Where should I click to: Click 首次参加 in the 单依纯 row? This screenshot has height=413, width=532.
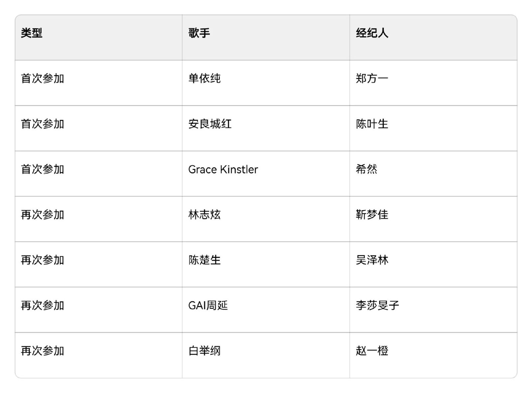tap(43, 79)
